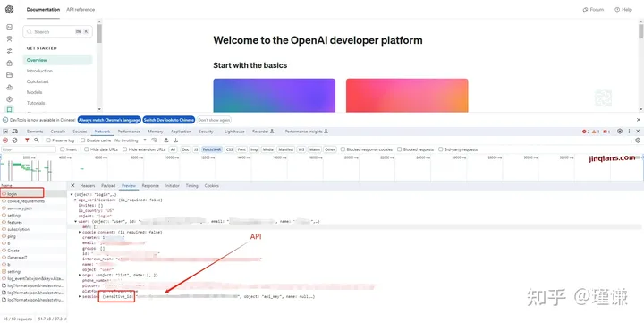Toggle the device toolbar icon
The width and height of the screenshot is (644, 323).
15,132
